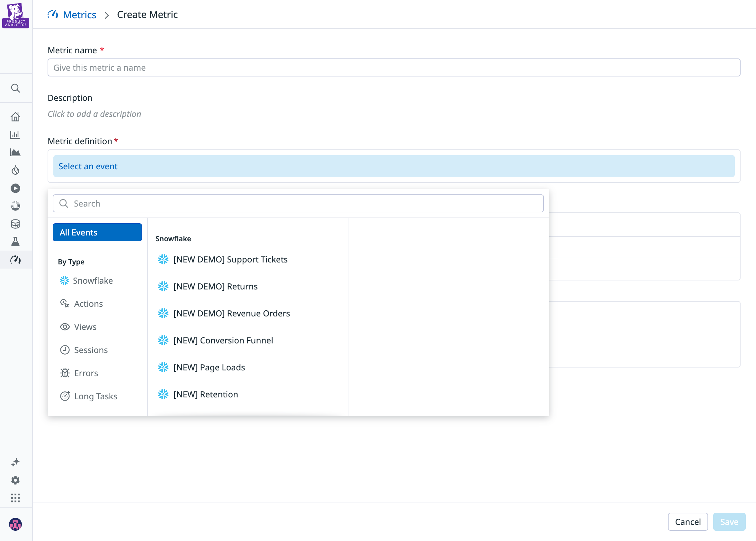
Task: Choose the [NEW] Conversion Funnel event
Action: coord(223,340)
